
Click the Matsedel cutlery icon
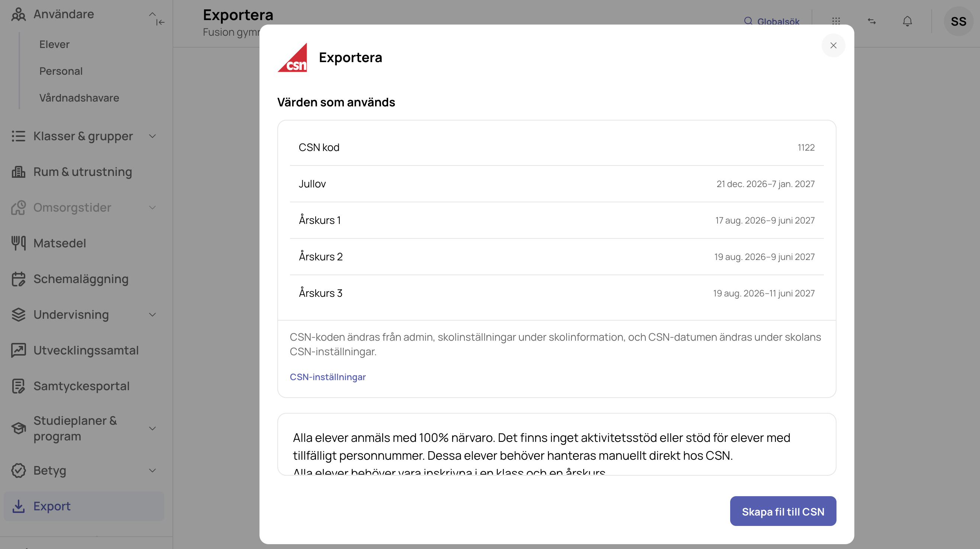(x=18, y=243)
